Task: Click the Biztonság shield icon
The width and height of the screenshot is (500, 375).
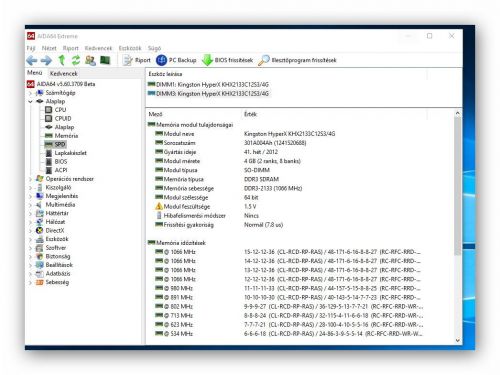Action: pyautogui.click(x=40, y=257)
